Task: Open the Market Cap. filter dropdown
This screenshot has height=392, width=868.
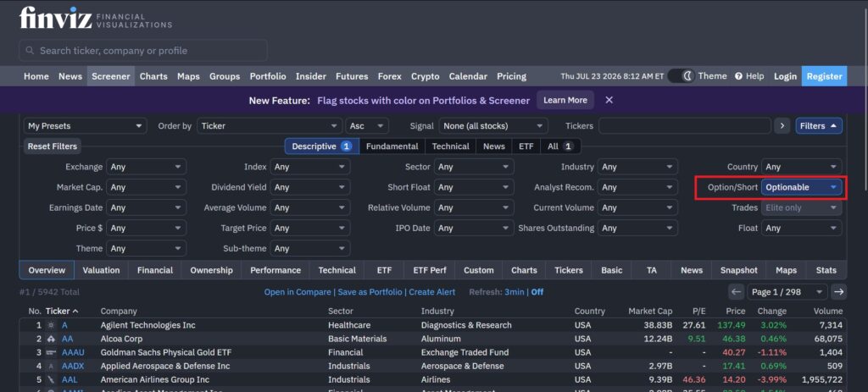Action: click(146, 187)
